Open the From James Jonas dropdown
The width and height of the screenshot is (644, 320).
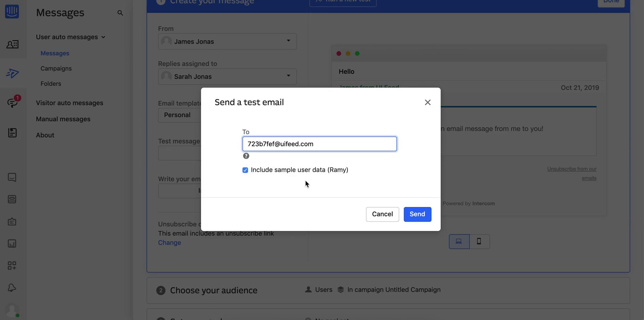[x=227, y=41]
